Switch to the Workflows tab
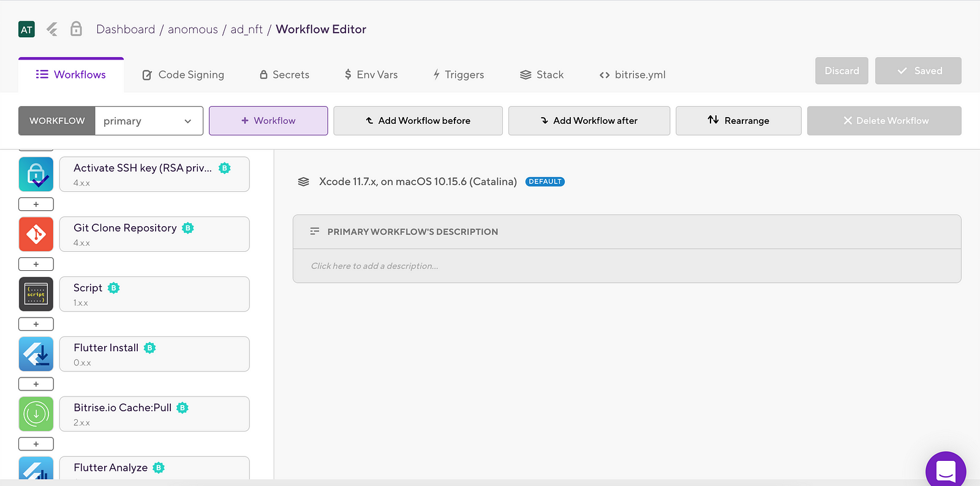Image resolution: width=980 pixels, height=486 pixels. (x=71, y=75)
